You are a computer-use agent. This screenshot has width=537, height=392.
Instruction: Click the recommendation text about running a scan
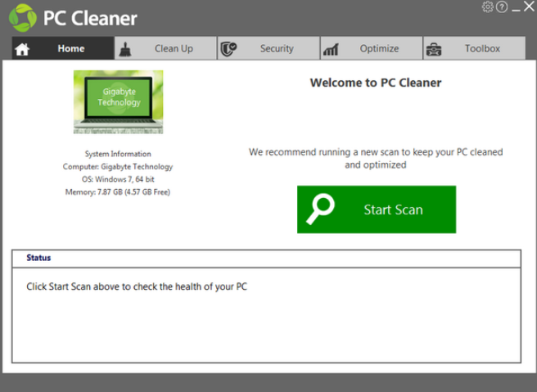[x=376, y=159]
